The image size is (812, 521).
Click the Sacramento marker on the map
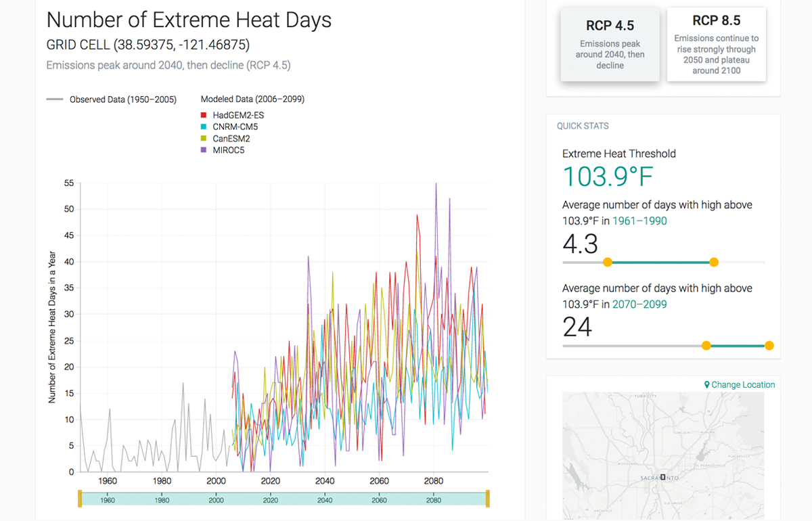coord(663,477)
